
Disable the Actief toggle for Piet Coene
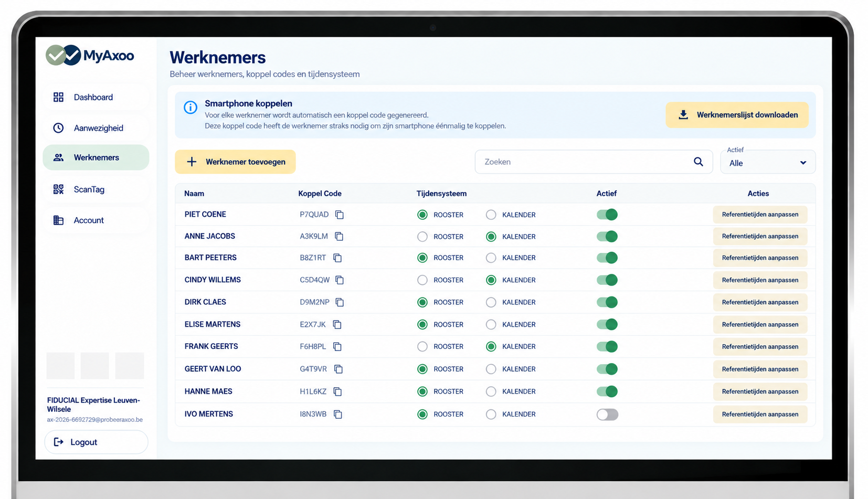(x=607, y=215)
